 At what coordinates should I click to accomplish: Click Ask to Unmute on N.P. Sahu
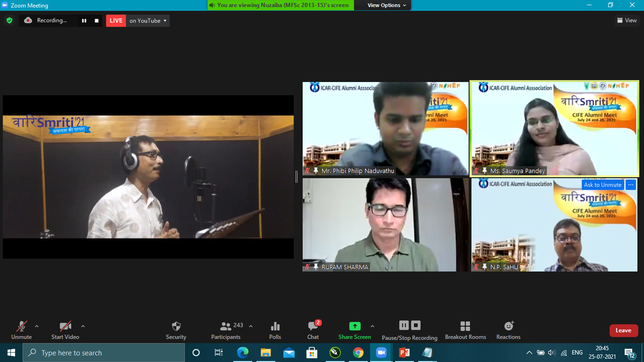click(603, 185)
